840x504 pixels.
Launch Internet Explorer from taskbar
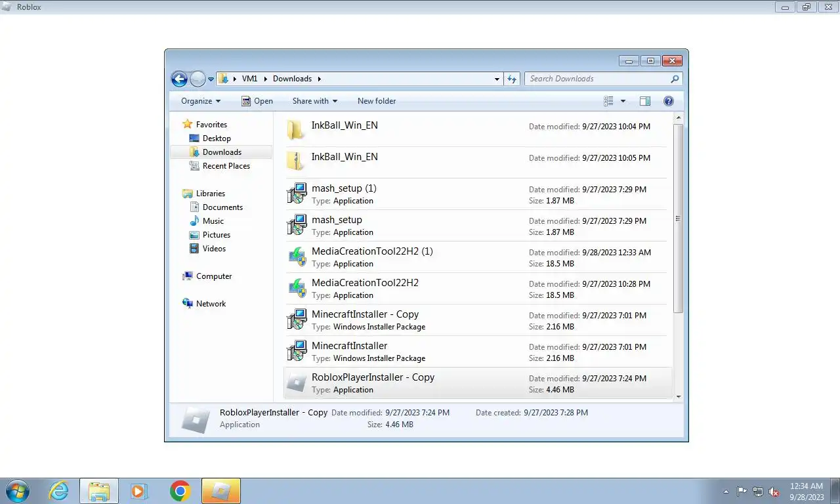59,491
